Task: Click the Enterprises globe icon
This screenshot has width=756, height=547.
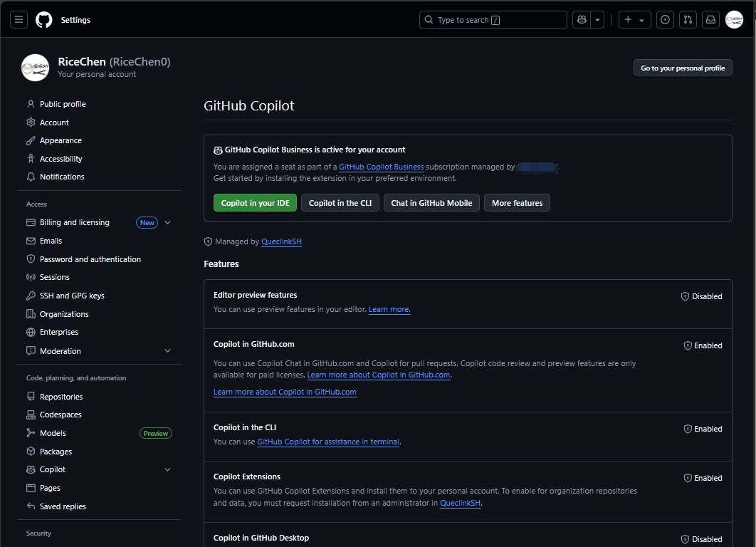Action: (31, 332)
